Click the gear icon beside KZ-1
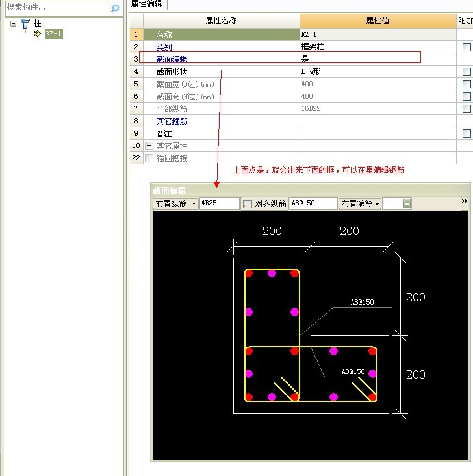473x476 pixels. pos(38,33)
